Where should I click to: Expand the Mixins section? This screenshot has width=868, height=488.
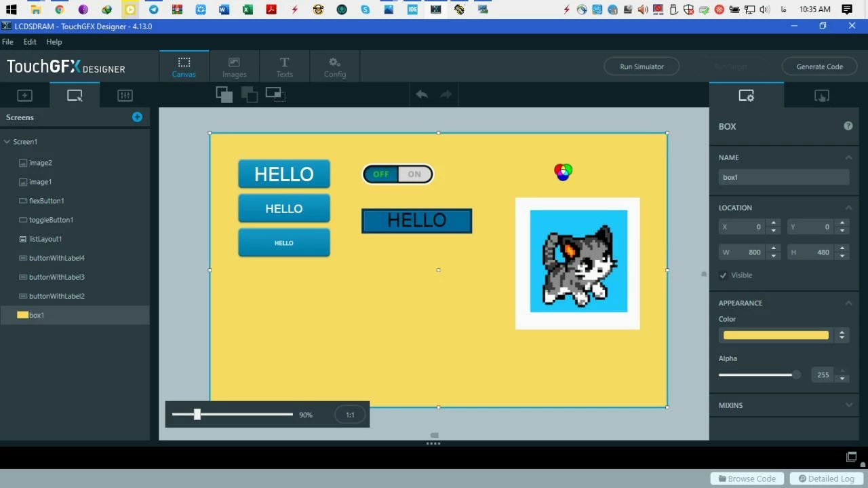(848, 405)
